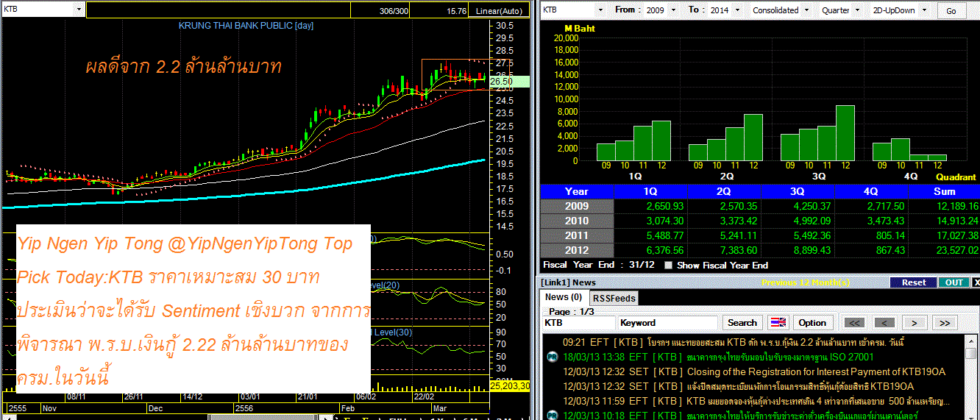Click the Sum column header in the table
The height and width of the screenshot is (420, 980).
(944, 191)
